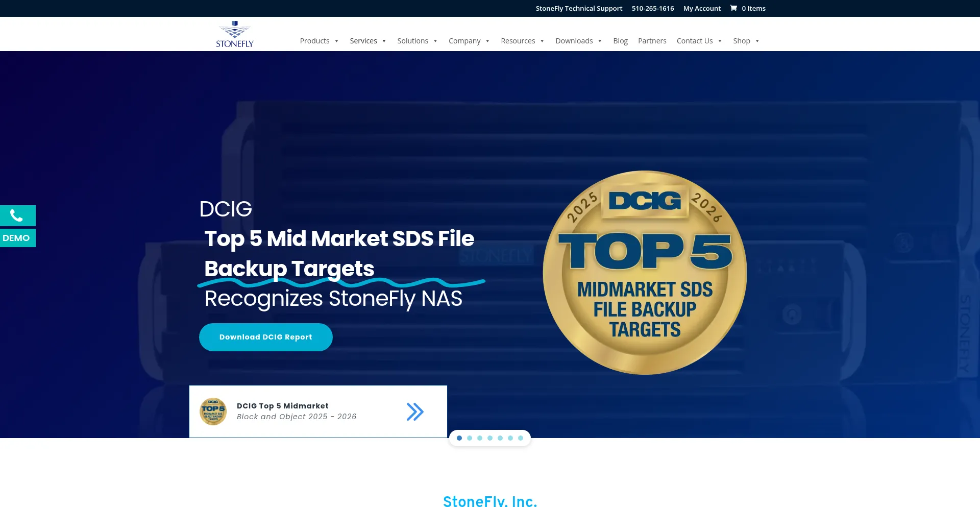Viewport: 980px width, 507px height.
Task: Expand the Services dropdown arrow
Action: [384, 41]
